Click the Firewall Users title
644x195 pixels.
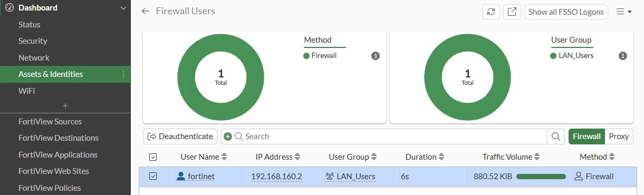(186, 11)
